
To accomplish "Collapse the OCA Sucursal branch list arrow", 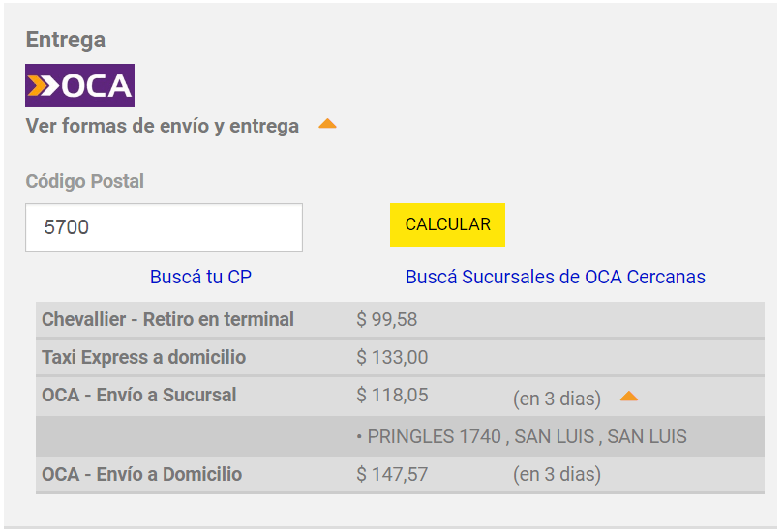I will pyautogui.click(x=629, y=397).
